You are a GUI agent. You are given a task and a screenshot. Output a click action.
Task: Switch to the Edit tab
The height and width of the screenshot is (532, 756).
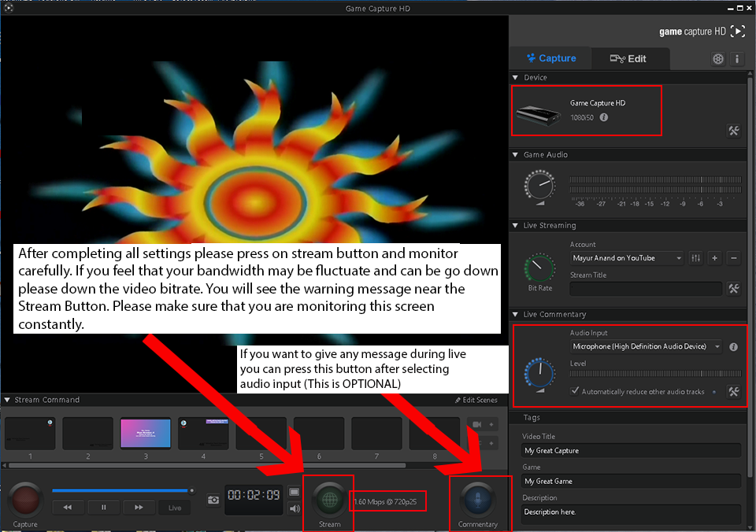pyautogui.click(x=628, y=59)
